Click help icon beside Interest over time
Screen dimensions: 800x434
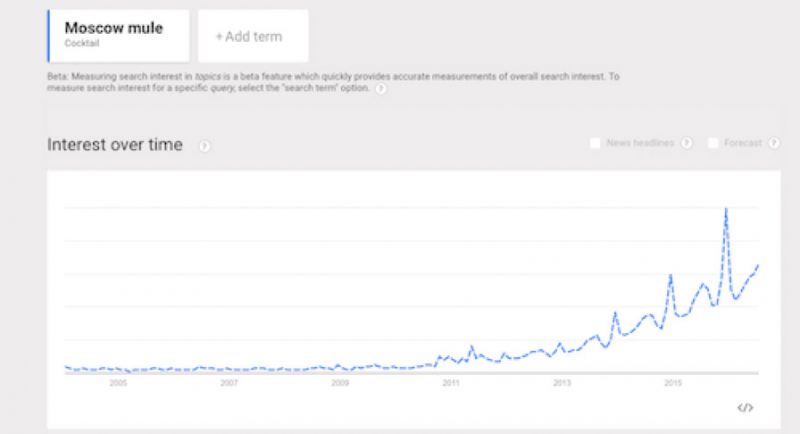204,146
